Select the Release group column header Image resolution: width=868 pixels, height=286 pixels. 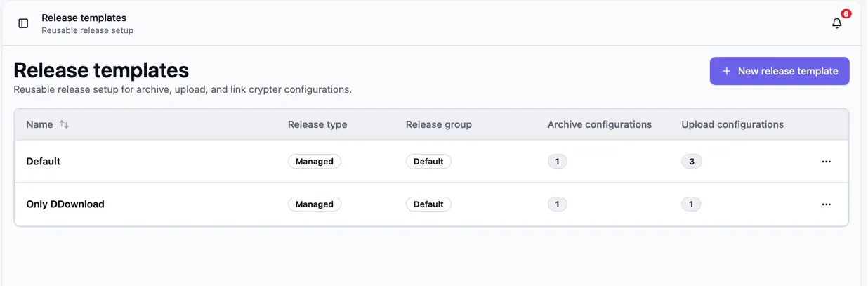point(439,124)
